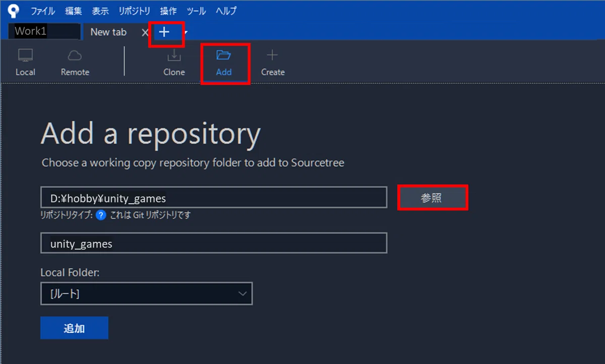The width and height of the screenshot is (605, 364).
Task: Open a new tab with the plus icon
Action: click(x=164, y=32)
